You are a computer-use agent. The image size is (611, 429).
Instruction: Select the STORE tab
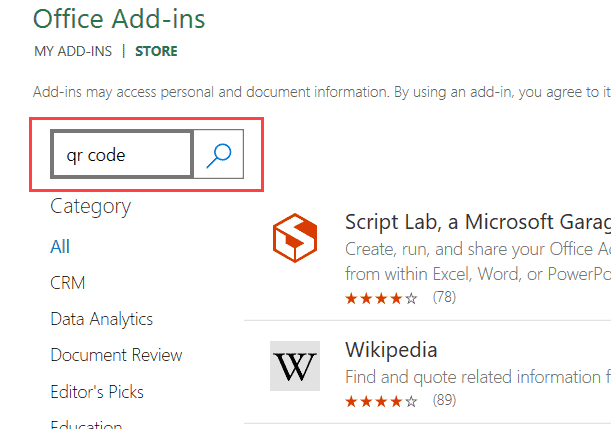(157, 51)
